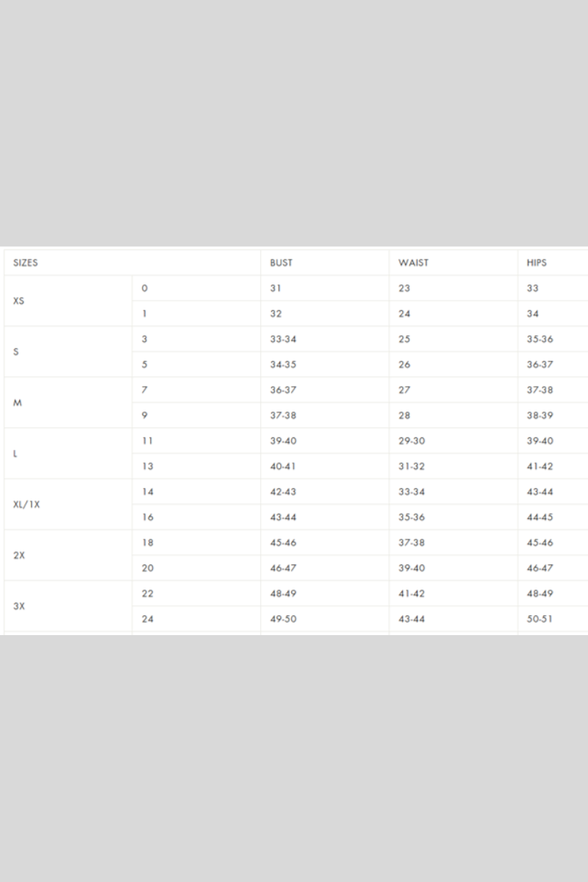Select the 3X size label
The image size is (588, 882).
tap(19, 606)
